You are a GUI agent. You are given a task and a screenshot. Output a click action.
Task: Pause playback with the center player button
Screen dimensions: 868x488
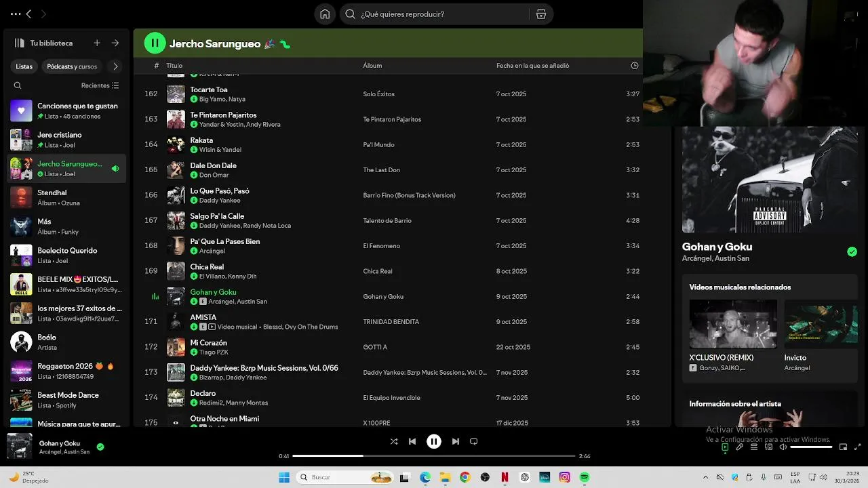(434, 441)
